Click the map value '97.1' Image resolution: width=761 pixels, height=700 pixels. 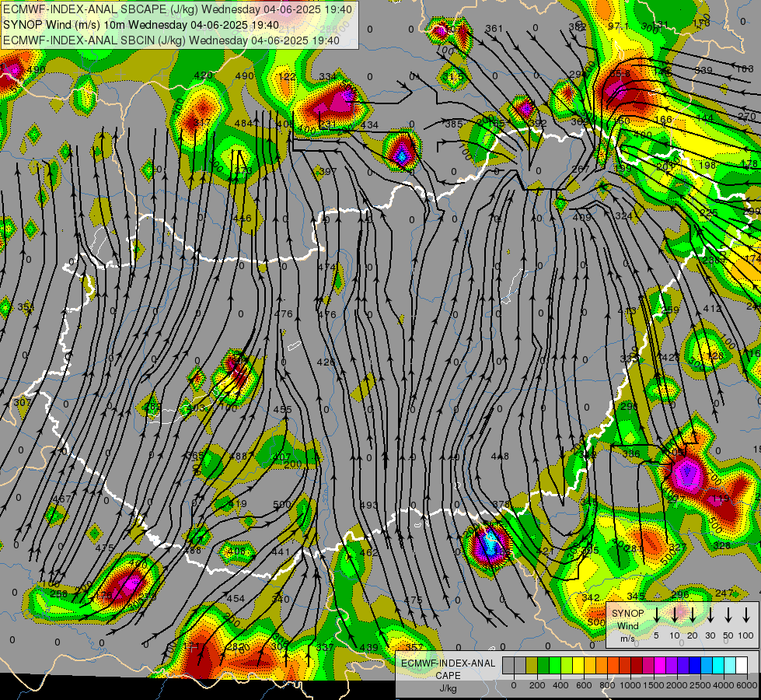click(619, 26)
